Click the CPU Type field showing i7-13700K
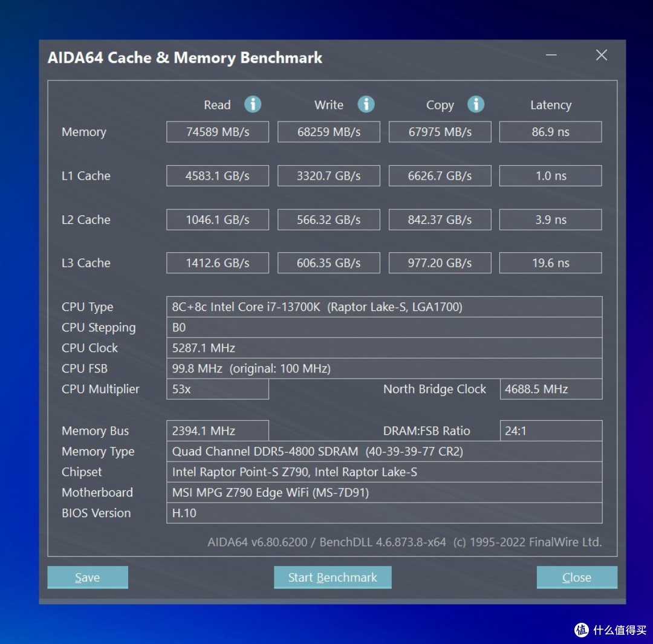653x644 pixels. point(385,307)
